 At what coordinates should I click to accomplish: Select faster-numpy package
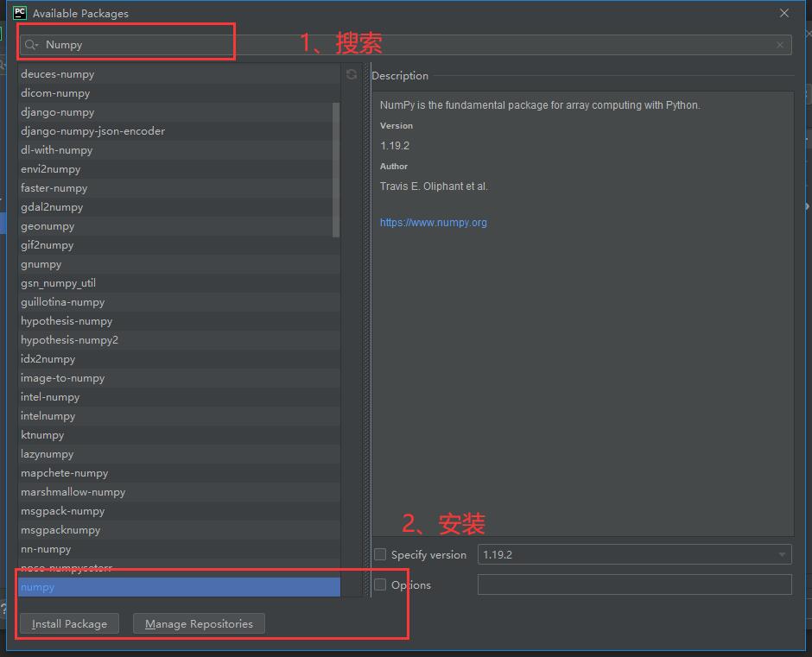179,188
